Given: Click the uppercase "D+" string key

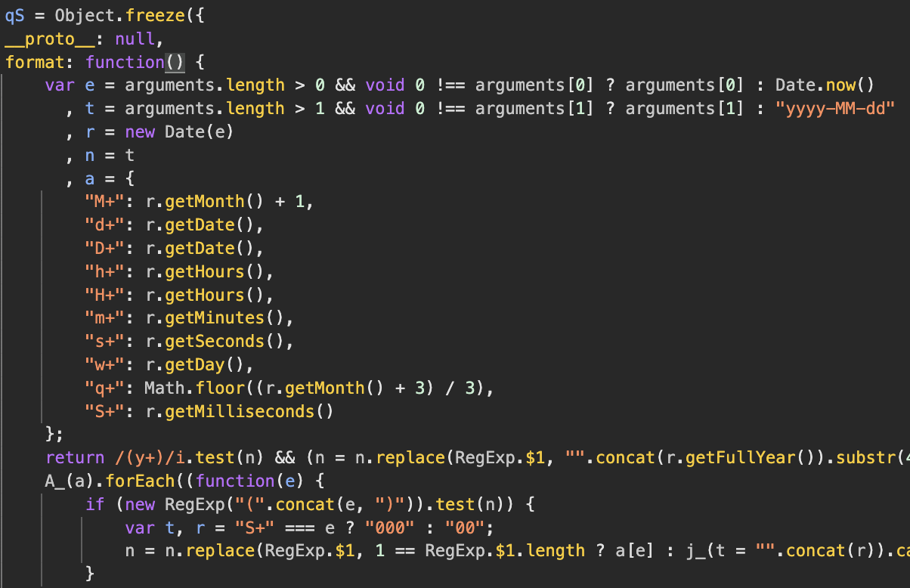Looking at the screenshot, I should (x=105, y=249).
